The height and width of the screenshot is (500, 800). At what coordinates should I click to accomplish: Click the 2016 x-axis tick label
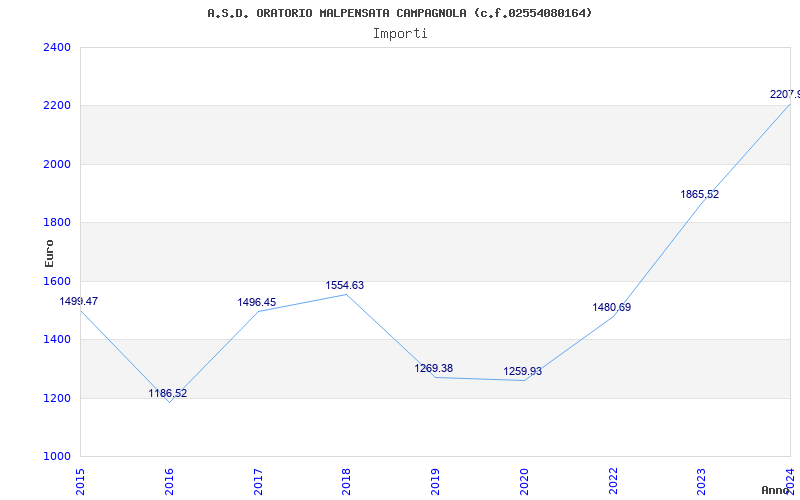click(169, 482)
